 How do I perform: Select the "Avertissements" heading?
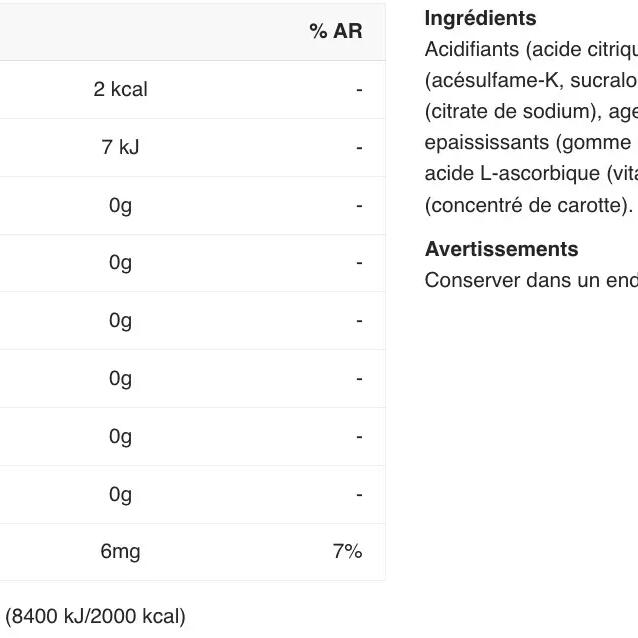(501, 249)
